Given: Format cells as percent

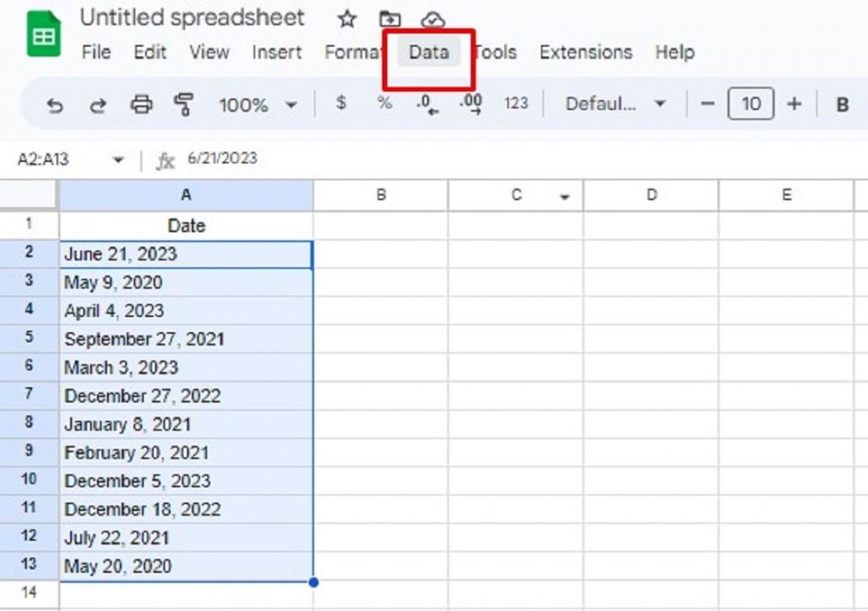Looking at the screenshot, I should pos(384,103).
